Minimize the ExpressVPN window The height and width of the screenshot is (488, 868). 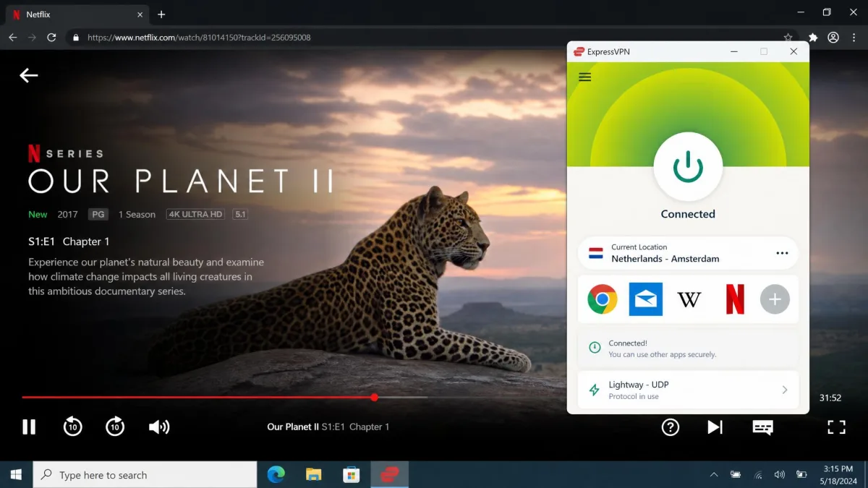(x=734, y=51)
